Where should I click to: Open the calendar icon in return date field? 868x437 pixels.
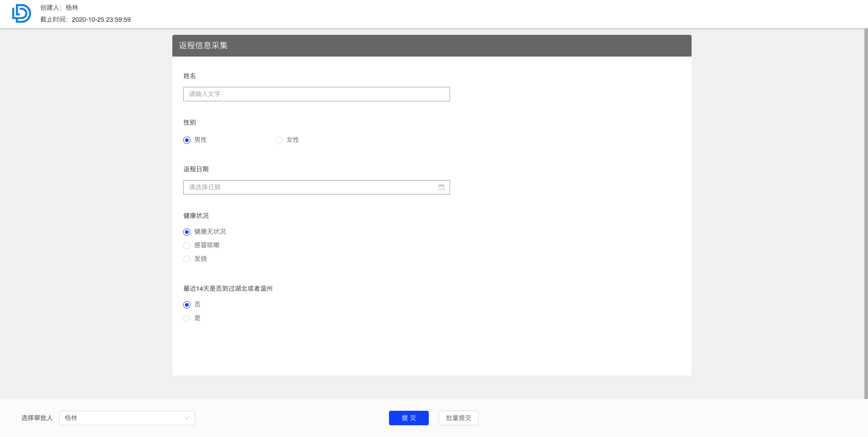tap(441, 187)
